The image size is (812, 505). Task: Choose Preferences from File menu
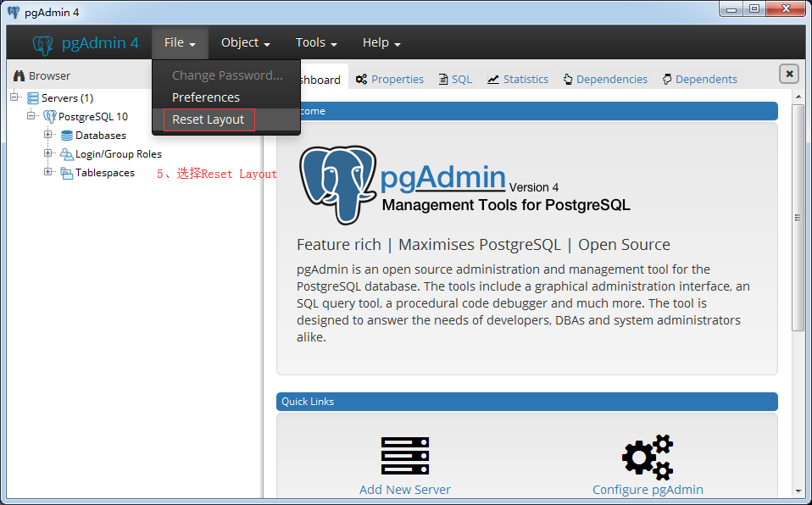pyautogui.click(x=227, y=97)
